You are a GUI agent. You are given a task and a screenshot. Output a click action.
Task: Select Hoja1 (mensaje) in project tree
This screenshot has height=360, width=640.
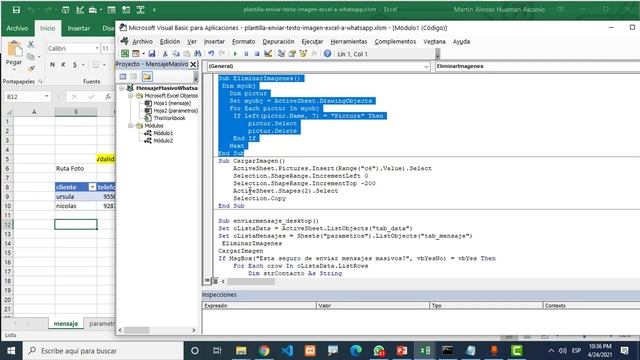(x=172, y=103)
